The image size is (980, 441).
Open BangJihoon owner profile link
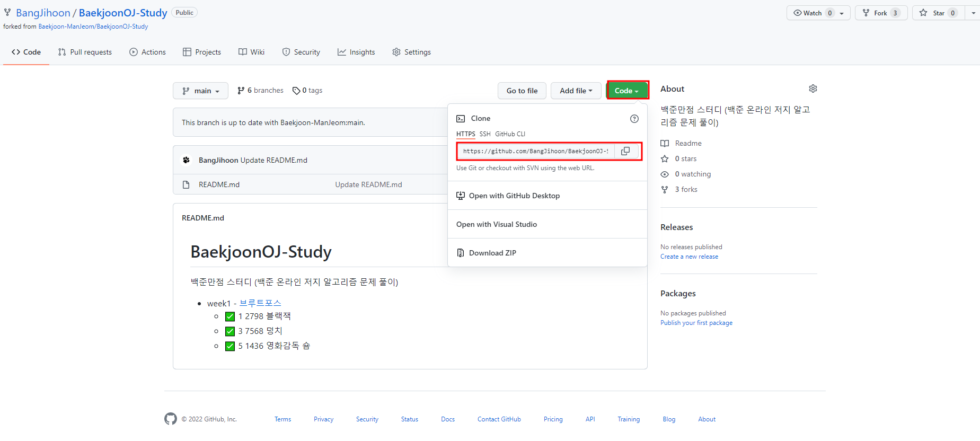43,13
